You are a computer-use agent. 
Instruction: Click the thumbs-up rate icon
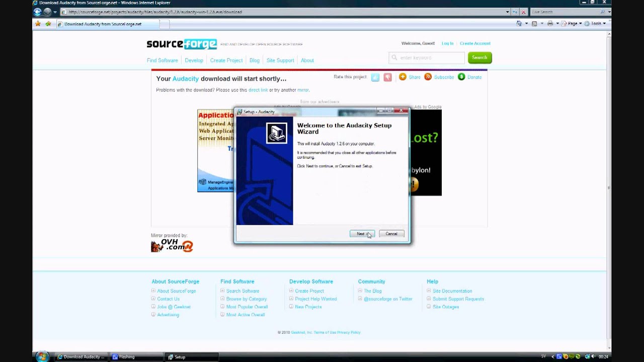[x=375, y=77]
